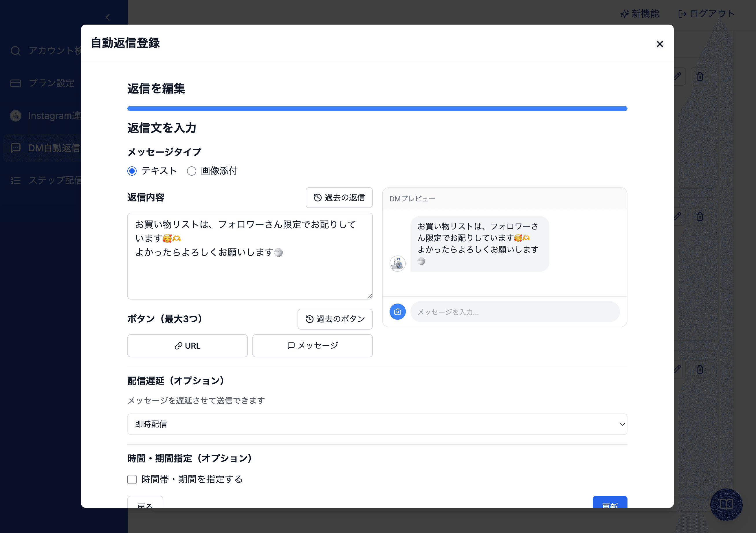Click the first row's trash icon

coord(700,76)
